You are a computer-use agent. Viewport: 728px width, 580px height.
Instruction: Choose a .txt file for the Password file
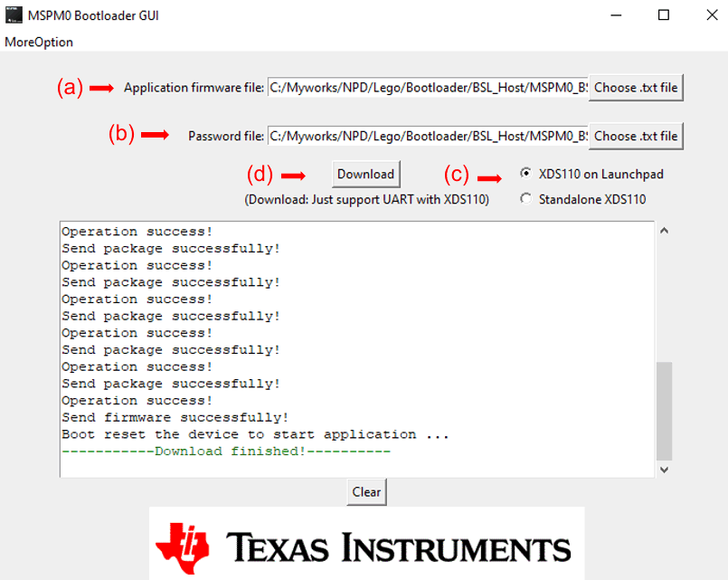coord(636,136)
